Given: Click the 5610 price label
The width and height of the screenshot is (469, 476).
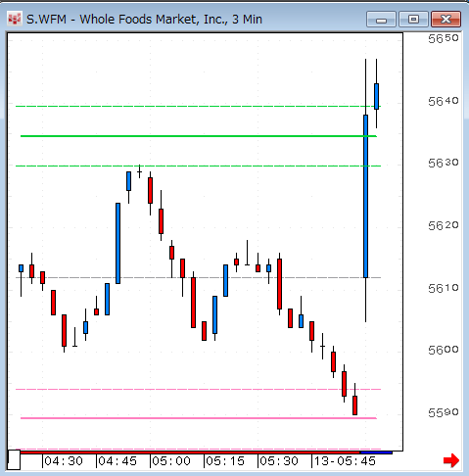Looking at the screenshot, I should click(444, 288).
